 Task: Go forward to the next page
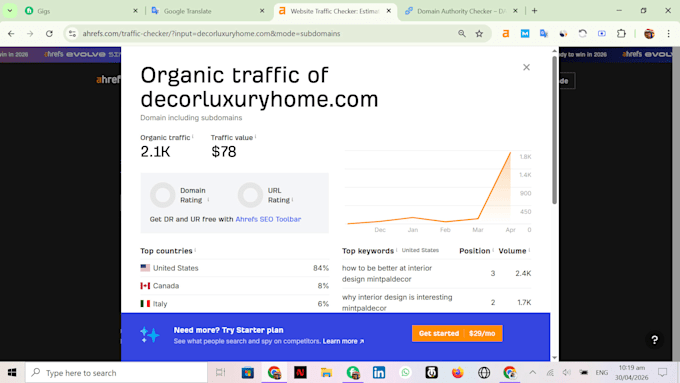30,33
